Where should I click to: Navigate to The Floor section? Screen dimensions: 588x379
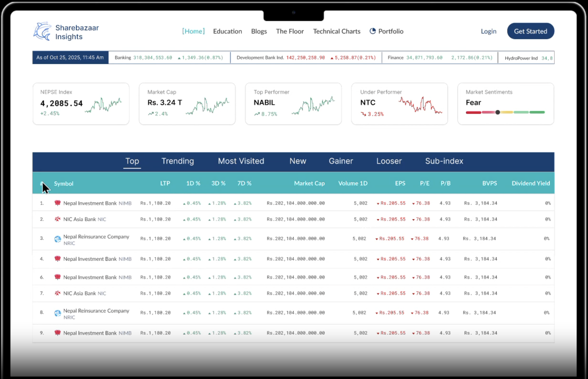(x=290, y=31)
